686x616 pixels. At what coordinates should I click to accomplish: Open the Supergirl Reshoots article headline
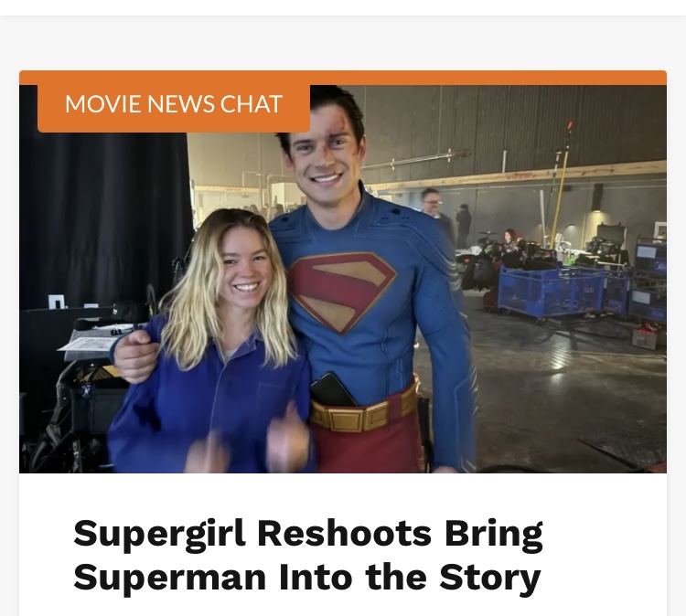pos(308,556)
